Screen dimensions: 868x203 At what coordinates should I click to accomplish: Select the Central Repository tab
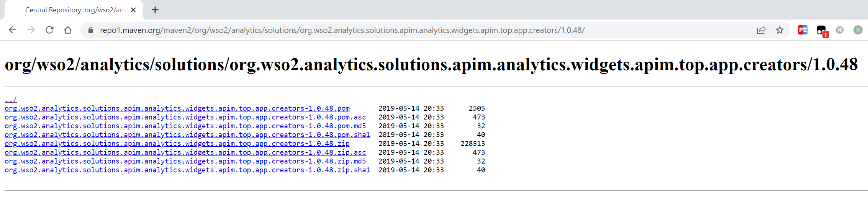point(75,10)
